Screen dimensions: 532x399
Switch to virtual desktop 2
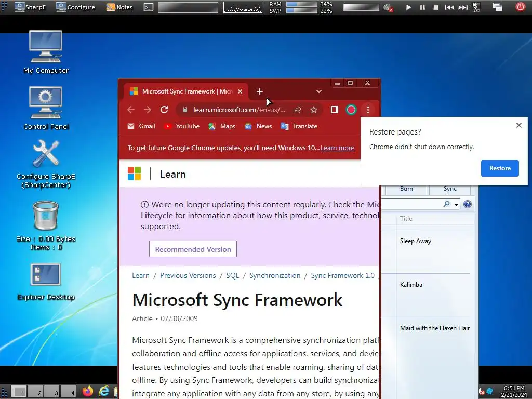click(x=35, y=392)
